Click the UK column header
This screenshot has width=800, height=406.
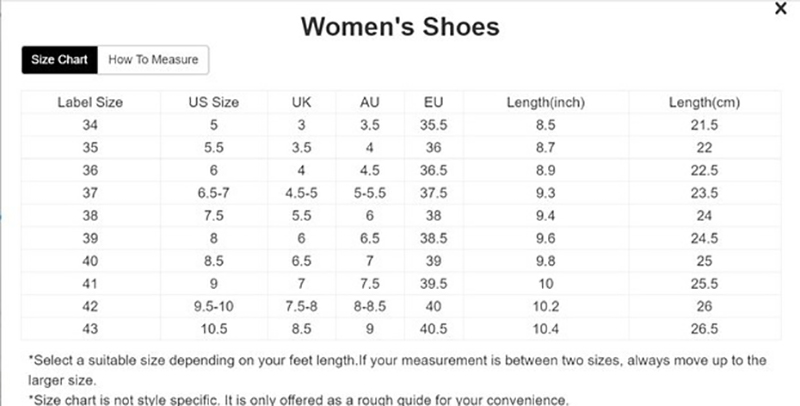pos(302,103)
